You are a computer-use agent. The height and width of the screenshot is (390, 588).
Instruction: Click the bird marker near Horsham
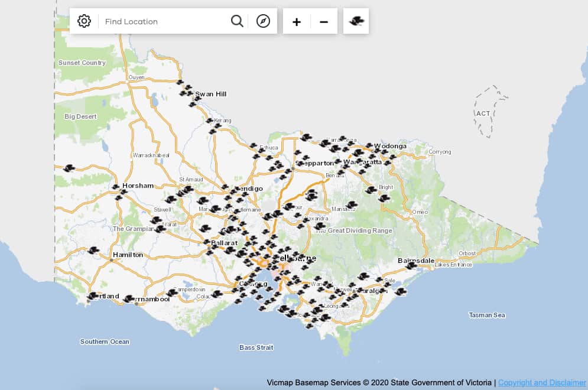point(117,186)
